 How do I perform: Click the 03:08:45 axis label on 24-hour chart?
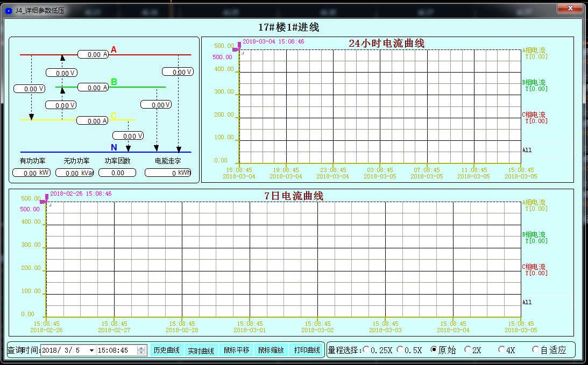[x=380, y=170]
